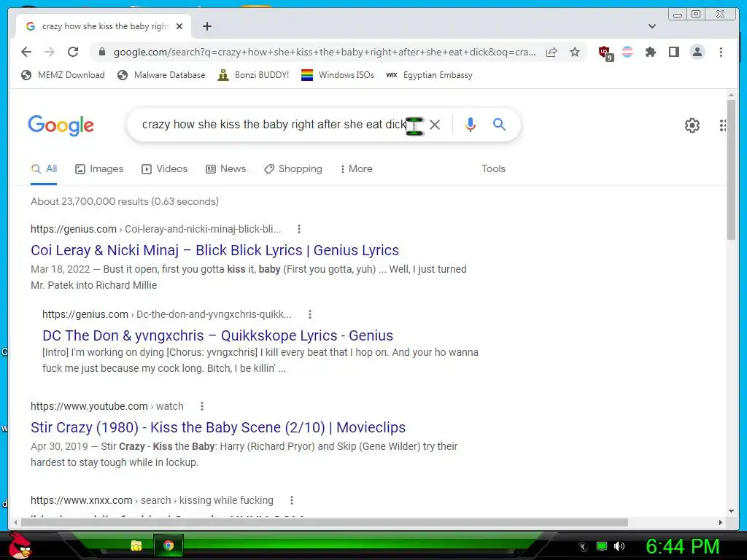Viewport: 747px width, 560px height.
Task: Go to the Google logo homepage
Action: pos(61,125)
